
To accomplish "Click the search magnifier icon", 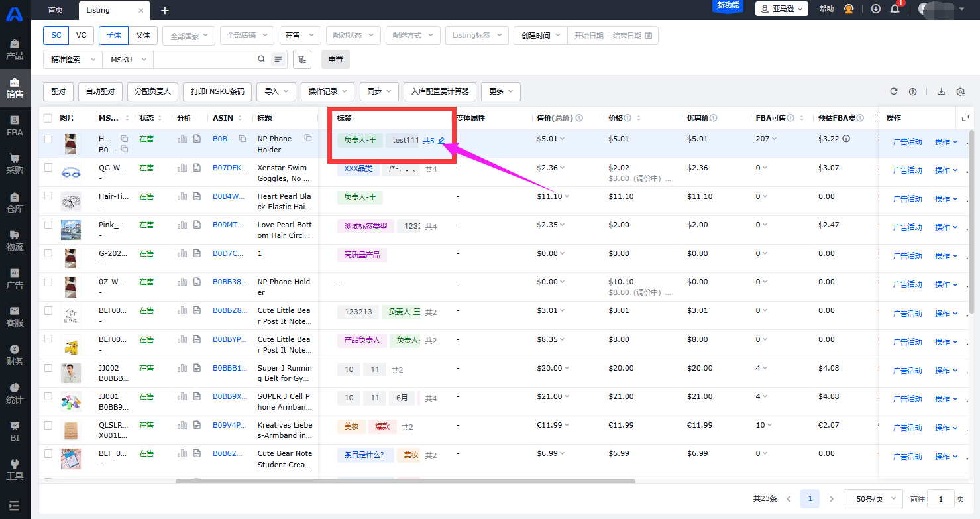I will tap(261, 59).
